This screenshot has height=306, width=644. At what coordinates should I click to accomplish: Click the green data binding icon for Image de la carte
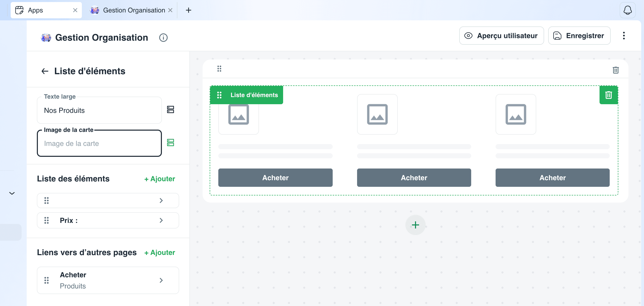tap(171, 143)
